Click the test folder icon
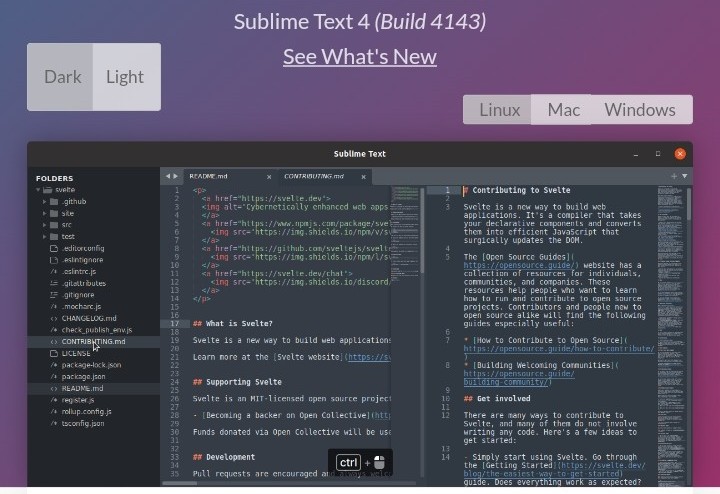This screenshot has width=720, height=494. 54,237
